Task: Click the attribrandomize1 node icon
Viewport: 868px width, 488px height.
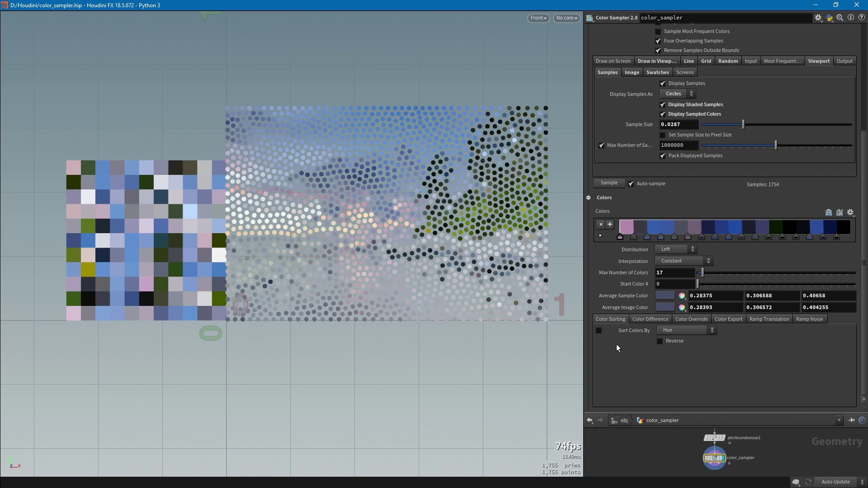Action: (x=714, y=437)
